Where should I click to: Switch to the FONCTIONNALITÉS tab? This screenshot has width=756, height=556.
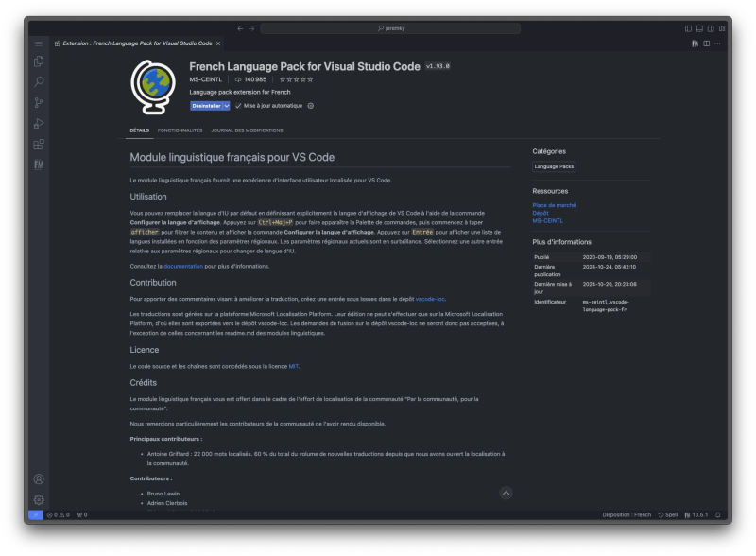point(180,132)
